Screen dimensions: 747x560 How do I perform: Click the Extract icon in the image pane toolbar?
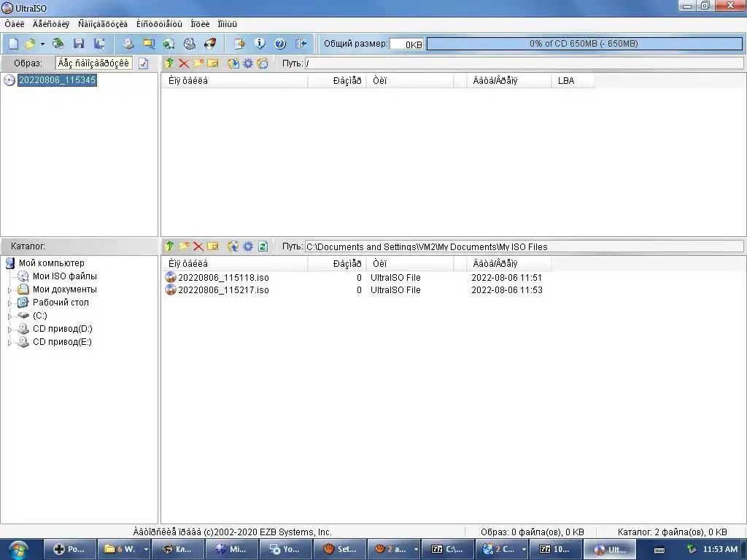click(233, 63)
